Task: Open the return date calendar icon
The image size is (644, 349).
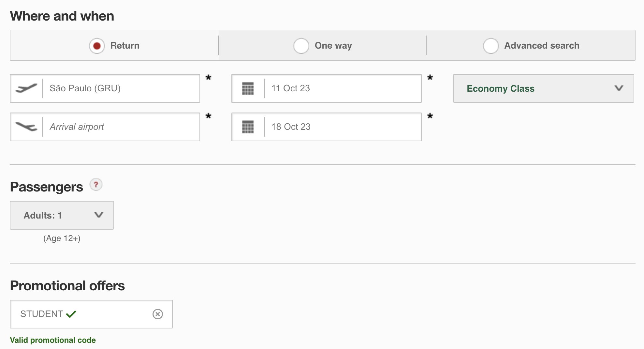Action: tap(248, 127)
